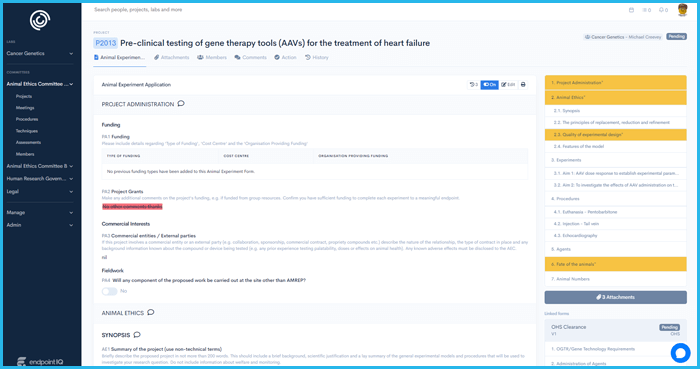Jump to 2.1. Synopsis section
The image size is (700, 369).
click(x=616, y=111)
